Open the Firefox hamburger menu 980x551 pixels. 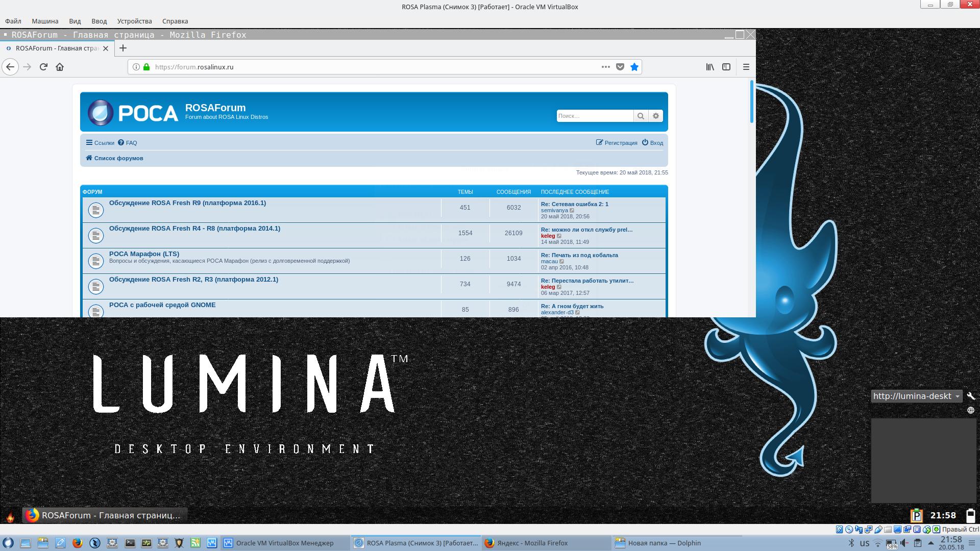pos(746,67)
